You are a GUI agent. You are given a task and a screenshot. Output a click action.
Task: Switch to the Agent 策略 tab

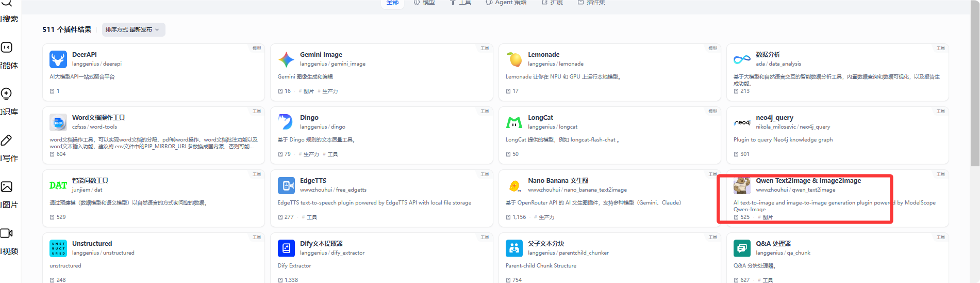[x=506, y=3]
